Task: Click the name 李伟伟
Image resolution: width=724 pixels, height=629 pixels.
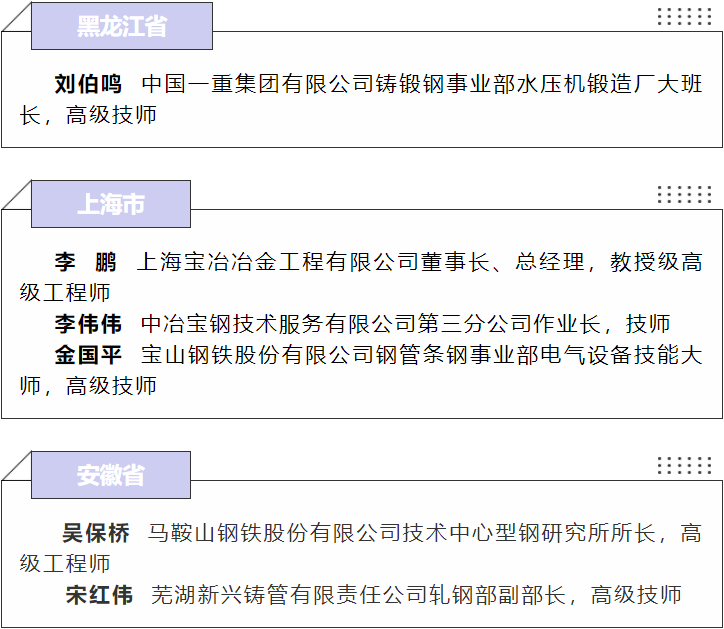Action: pyautogui.click(x=88, y=324)
